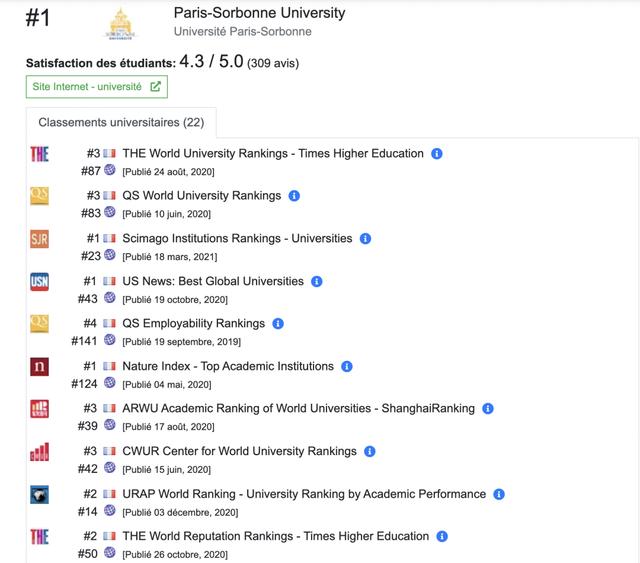Viewport: 640px width, 563px height.
Task: Click the '[Publié 18 mars, 2021]' date
Action: pos(169,257)
